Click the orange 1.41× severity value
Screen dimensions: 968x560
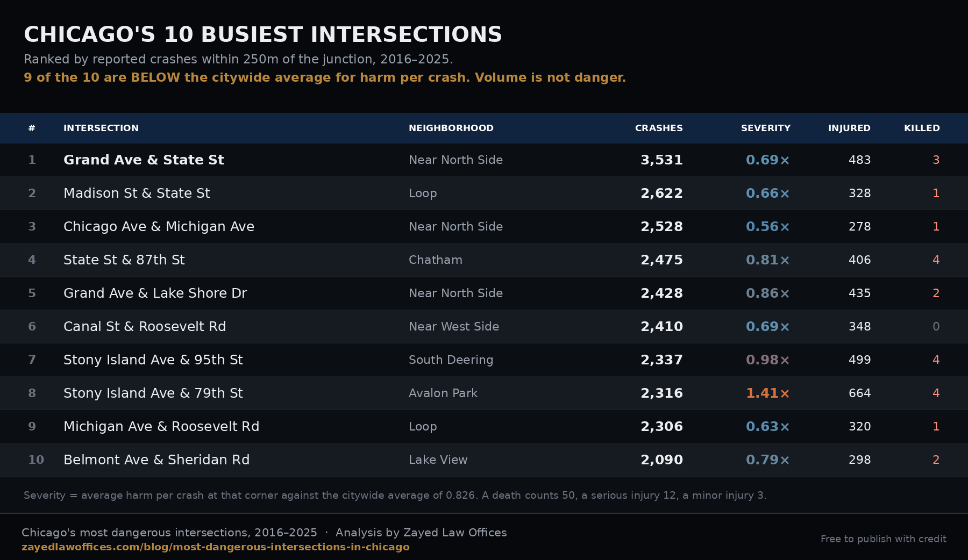(x=767, y=393)
